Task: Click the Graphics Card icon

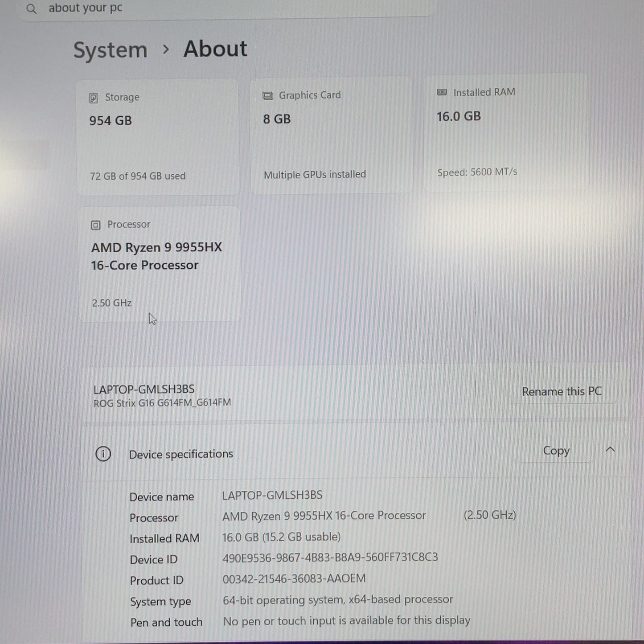Action: [x=268, y=96]
